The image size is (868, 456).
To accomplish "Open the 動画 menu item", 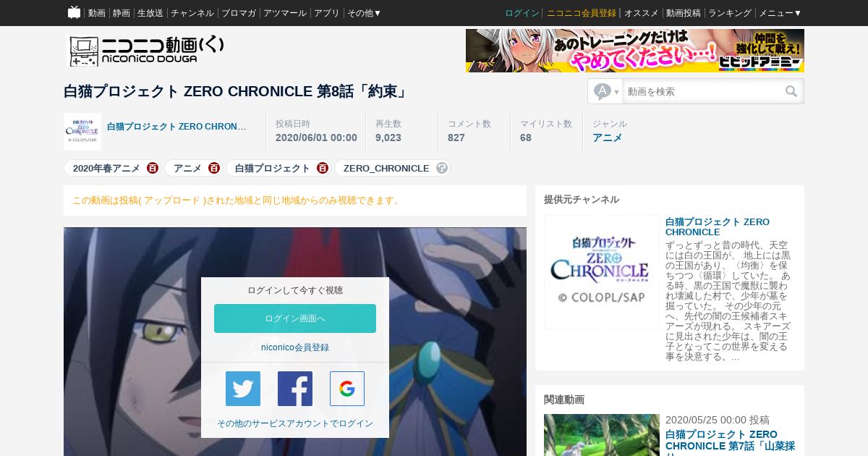I will (x=97, y=13).
